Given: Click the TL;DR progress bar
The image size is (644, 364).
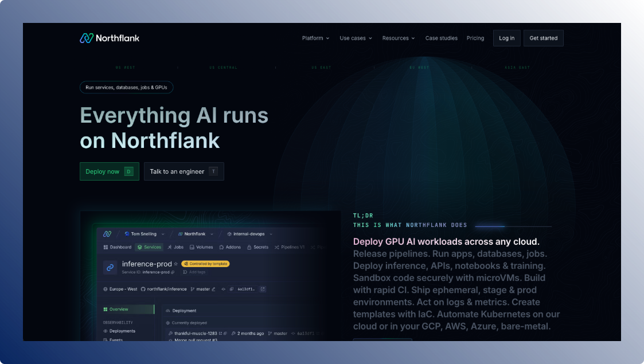Looking at the screenshot, I should (x=513, y=226).
